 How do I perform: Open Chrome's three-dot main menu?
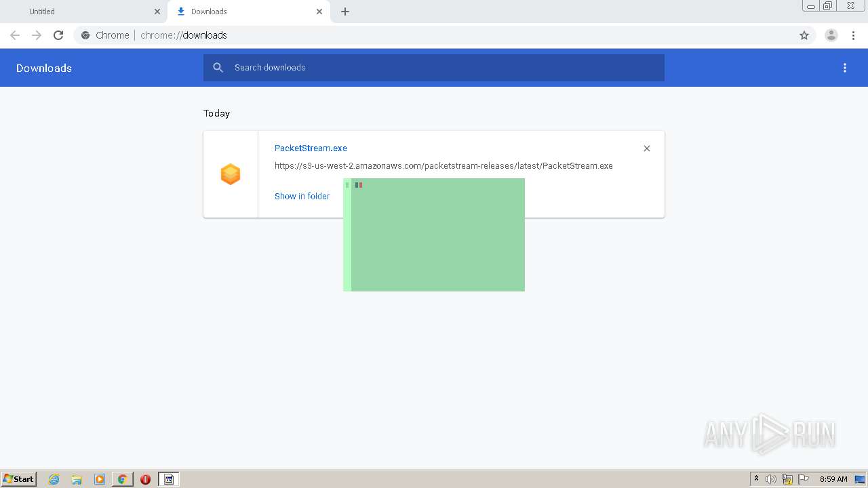[x=853, y=35]
